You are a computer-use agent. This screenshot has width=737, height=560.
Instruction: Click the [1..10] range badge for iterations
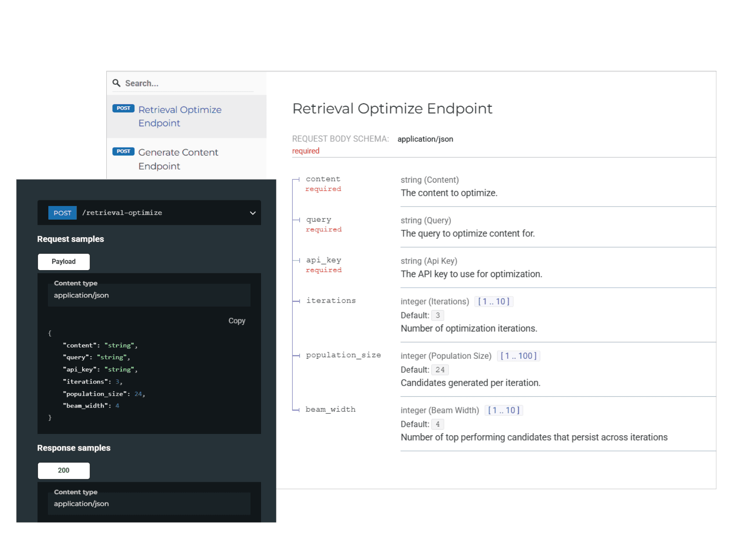494,301
